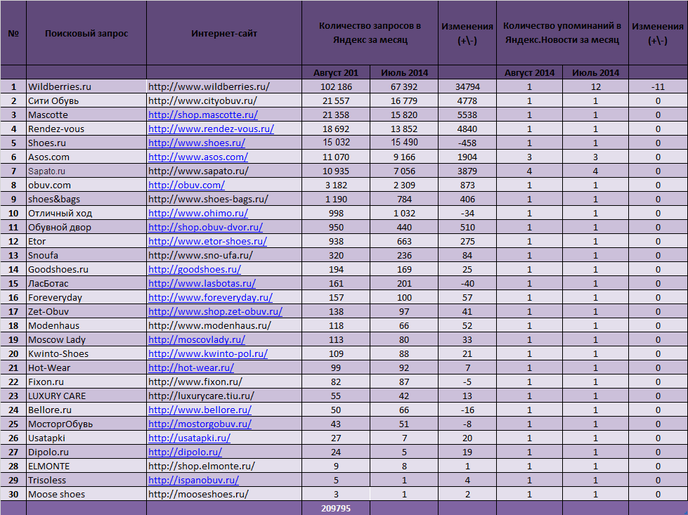This screenshot has width=688, height=515.
Task: Click the -16 change value
Action: tap(467, 410)
